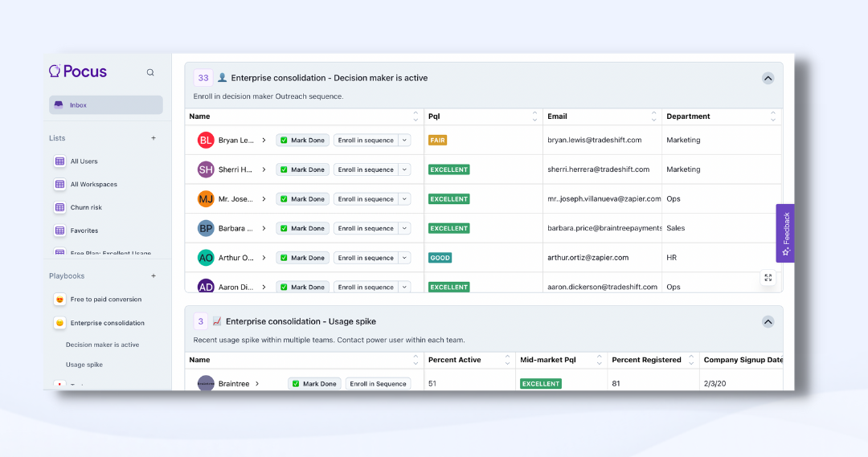Viewport: 868px width, 457px height.
Task: Open sequence dropdown arrow for Arthur
Action: (404, 257)
